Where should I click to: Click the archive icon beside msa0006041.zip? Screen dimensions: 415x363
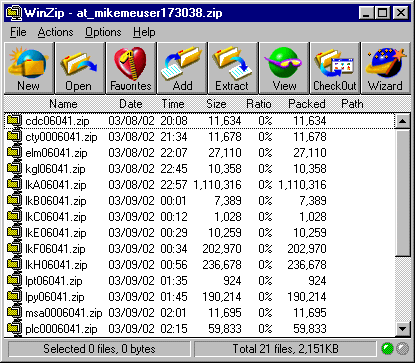14,312
